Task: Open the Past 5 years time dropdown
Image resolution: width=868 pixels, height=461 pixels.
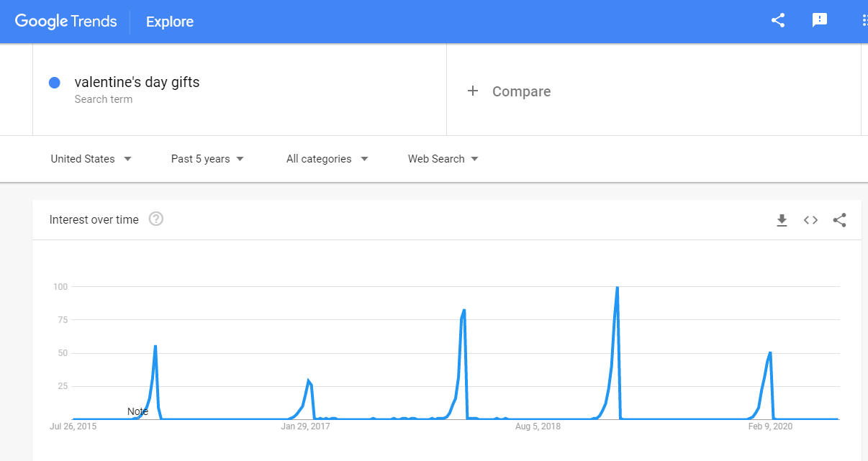Action: point(208,159)
